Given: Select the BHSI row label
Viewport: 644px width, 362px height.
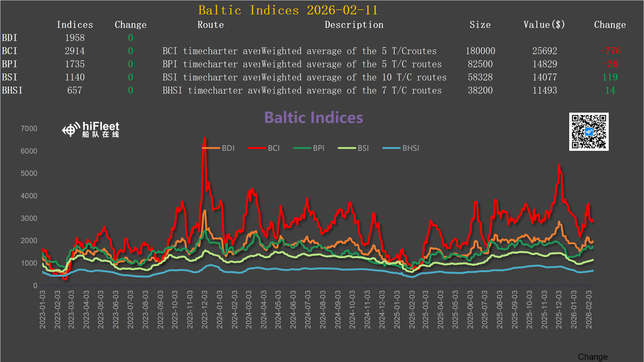Looking at the screenshot, I should (12, 90).
